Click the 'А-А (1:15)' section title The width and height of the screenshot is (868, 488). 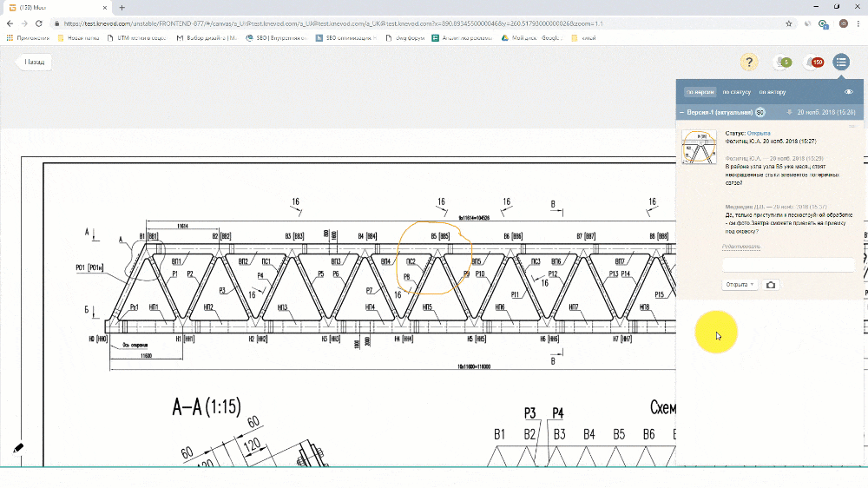pos(207,407)
